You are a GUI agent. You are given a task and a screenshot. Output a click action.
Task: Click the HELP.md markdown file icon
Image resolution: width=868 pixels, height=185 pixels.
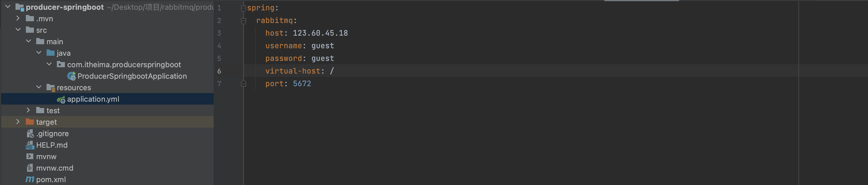coord(30,145)
